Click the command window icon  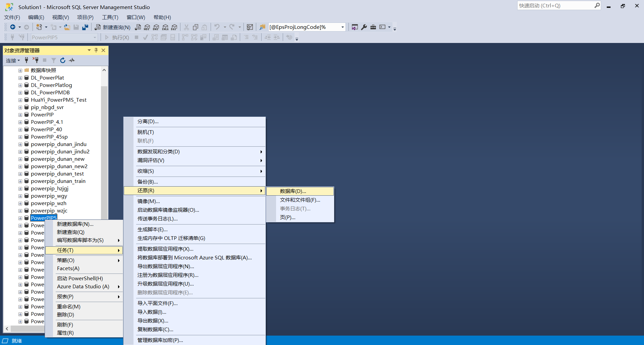382,27
